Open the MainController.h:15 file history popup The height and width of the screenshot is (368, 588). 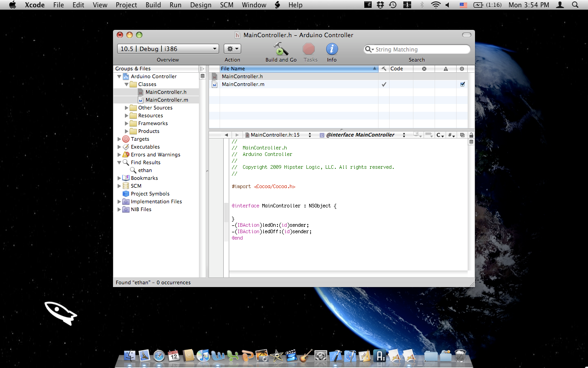coord(278,135)
